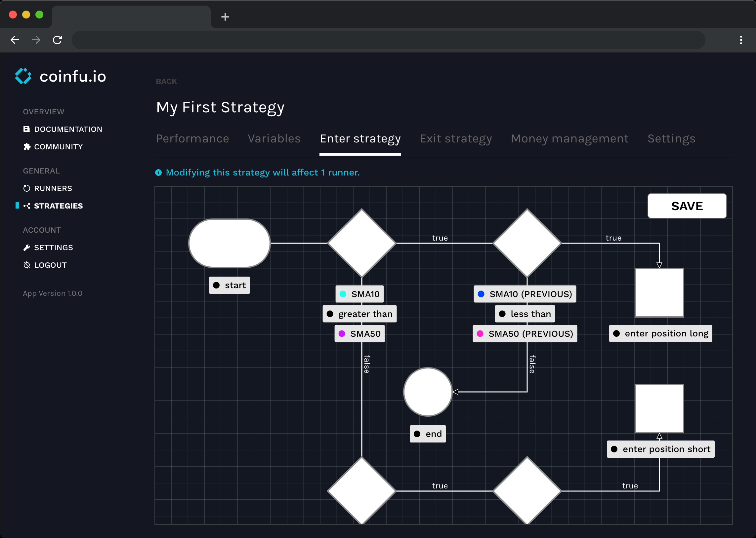
Task: Click the BACK link above title
Action: click(x=166, y=82)
